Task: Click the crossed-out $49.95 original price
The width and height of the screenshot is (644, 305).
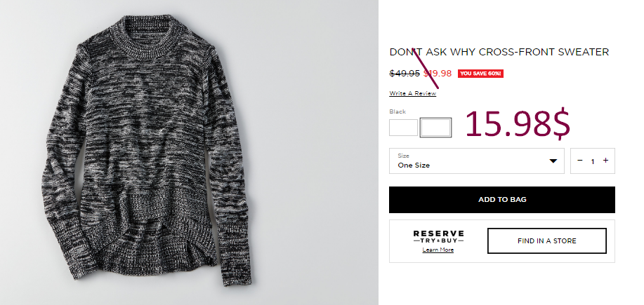Action: [x=405, y=74]
